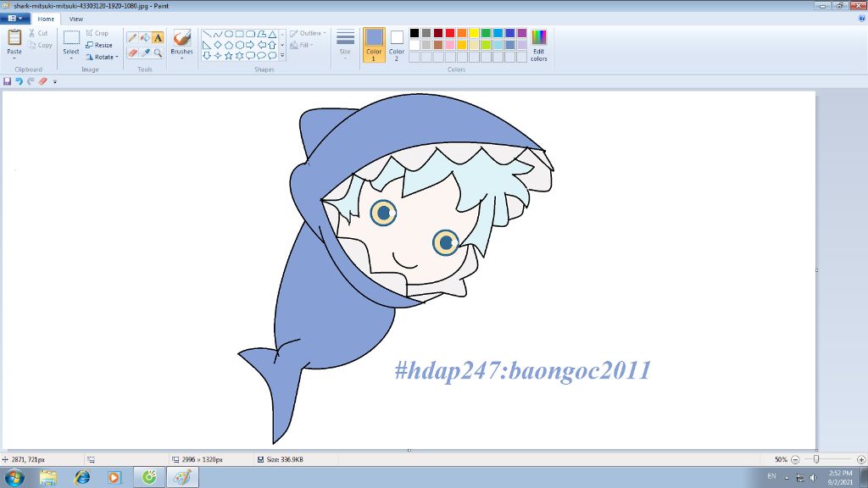
Task: Activate Color 2 as the background color
Action: (x=395, y=44)
